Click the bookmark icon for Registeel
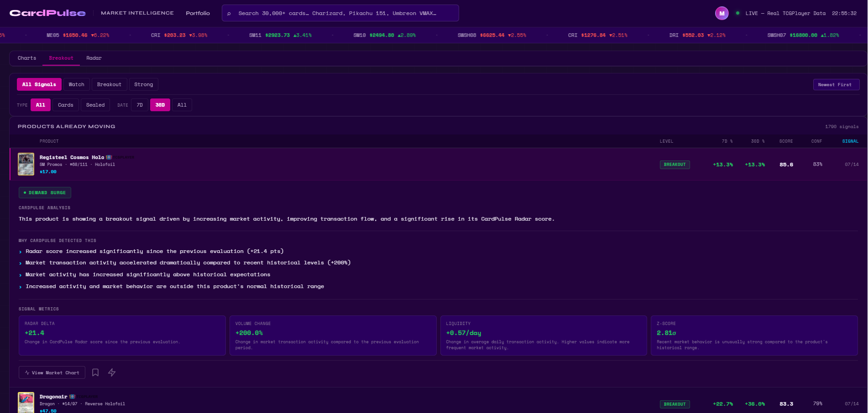This screenshot has width=868, height=413. click(95, 372)
